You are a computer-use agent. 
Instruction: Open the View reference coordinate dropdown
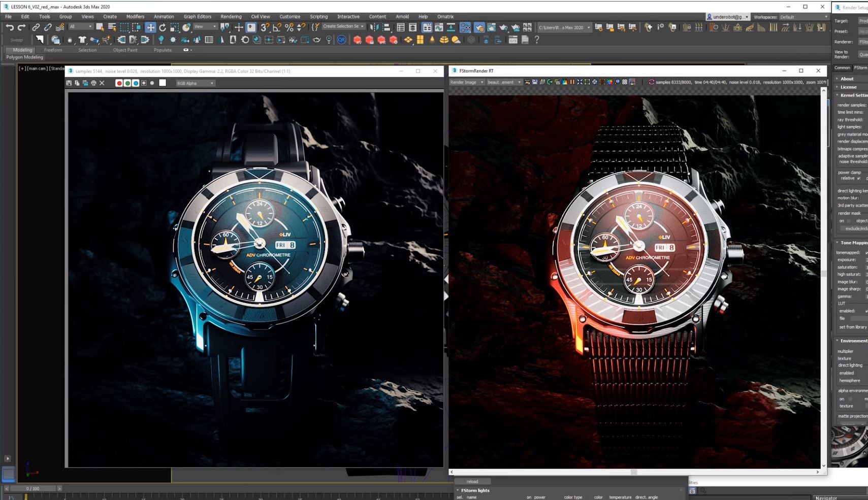pyautogui.click(x=205, y=27)
